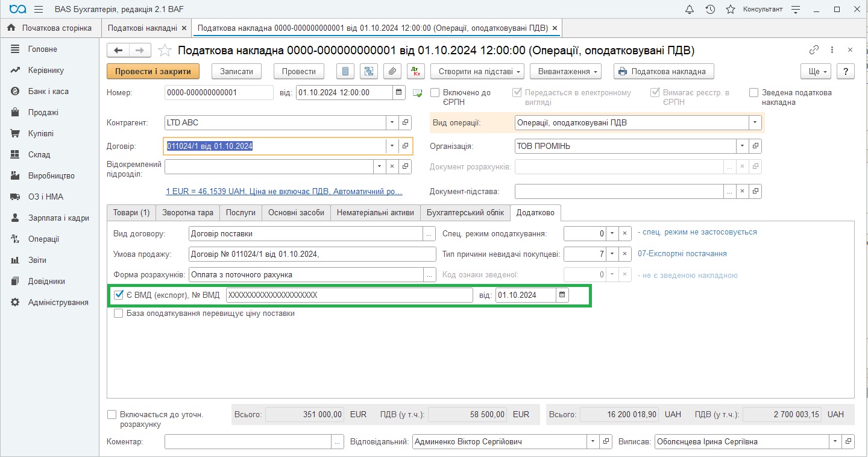Add this document to favorites star
The height and width of the screenshot is (457, 868).
[x=165, y=51]
